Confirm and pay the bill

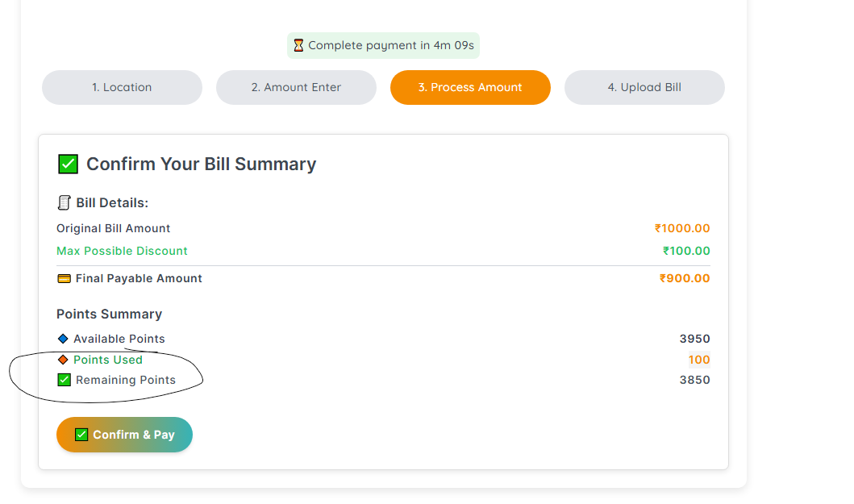[x=125, y=435]
